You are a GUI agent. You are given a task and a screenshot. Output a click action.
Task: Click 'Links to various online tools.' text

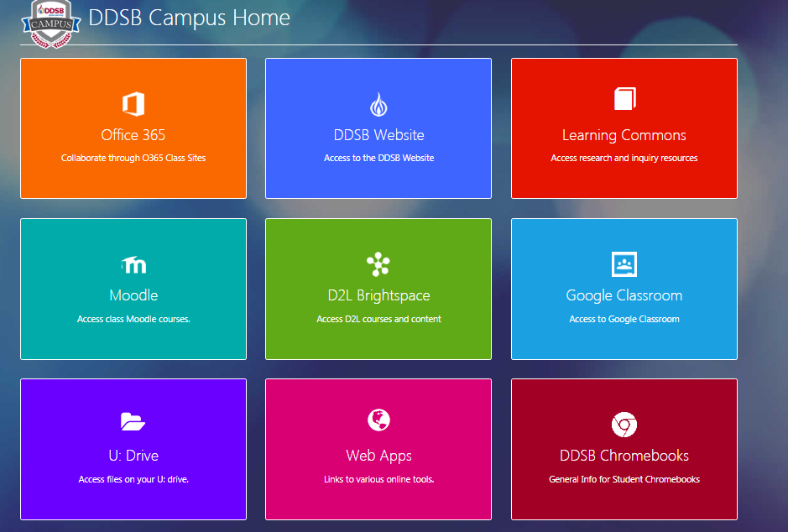tap(379, 479)
